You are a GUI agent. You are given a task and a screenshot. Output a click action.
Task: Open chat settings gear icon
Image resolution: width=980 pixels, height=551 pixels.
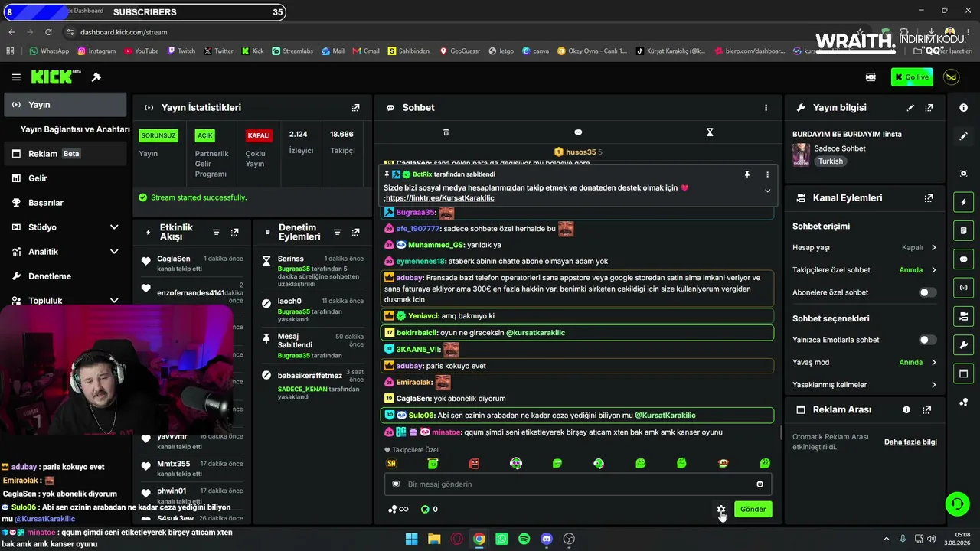[x=721, y=509]
